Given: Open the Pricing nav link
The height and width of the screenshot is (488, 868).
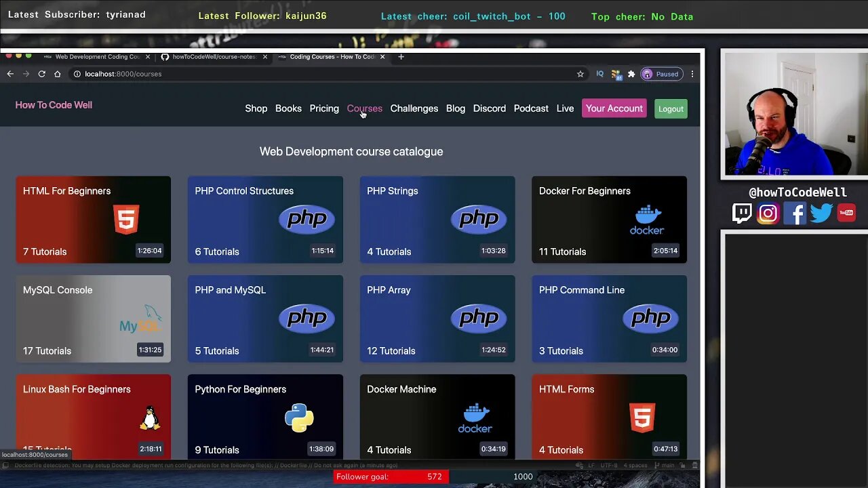Looking at the screenshot, I should point(324,108).
